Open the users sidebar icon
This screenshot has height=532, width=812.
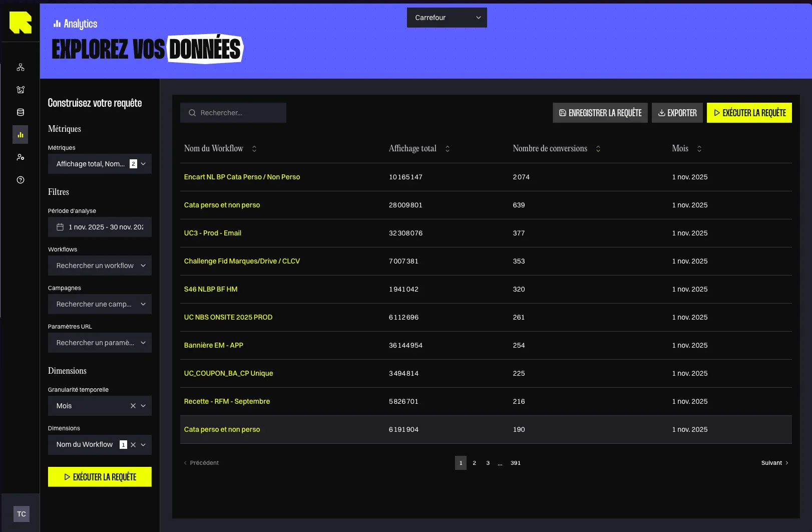point(21,157)
